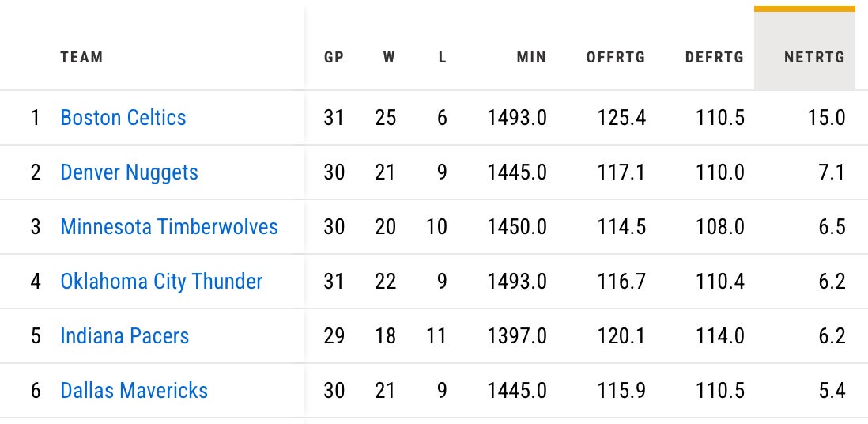
Task: Sort table by TEAM column header
Action: (81, 57)
